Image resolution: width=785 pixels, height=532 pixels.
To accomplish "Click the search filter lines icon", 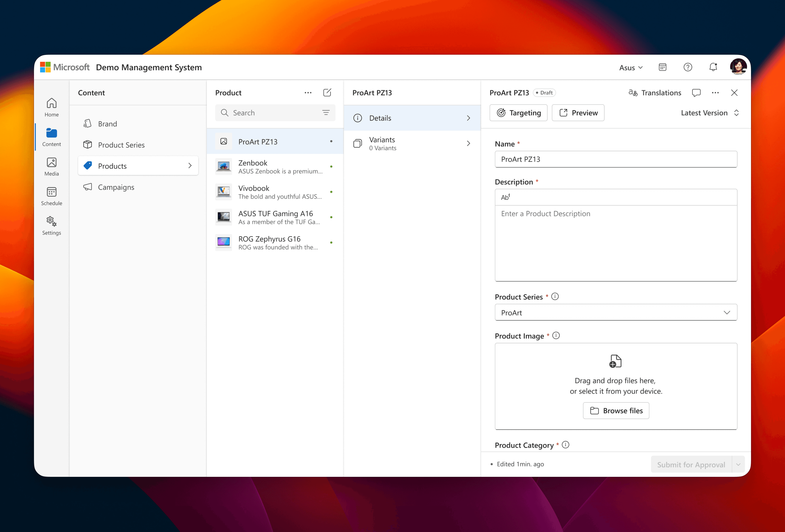I will click(326, 113).
